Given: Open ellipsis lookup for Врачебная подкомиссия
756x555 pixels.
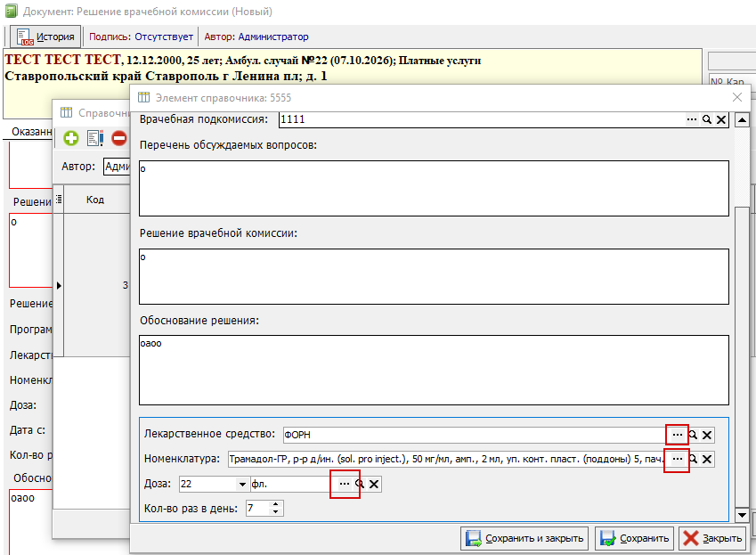Looking at the screenshot, I should coord(692,119).
